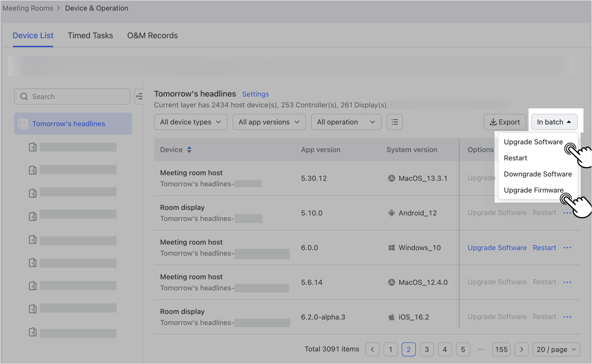
Task: Click the last building icon in sidebar
Action: coord(33,332)
